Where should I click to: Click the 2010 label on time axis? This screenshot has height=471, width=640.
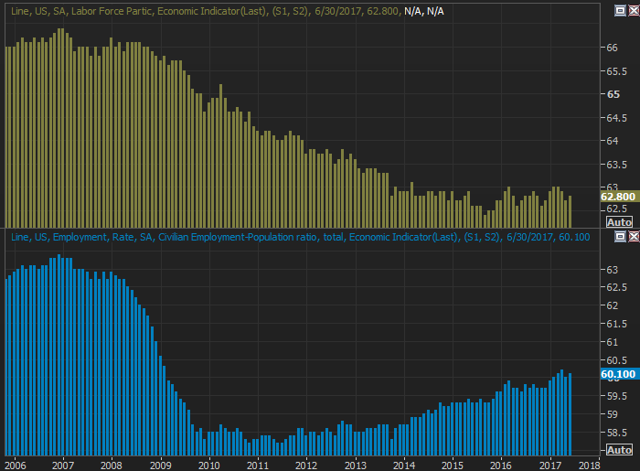point(209,465)
